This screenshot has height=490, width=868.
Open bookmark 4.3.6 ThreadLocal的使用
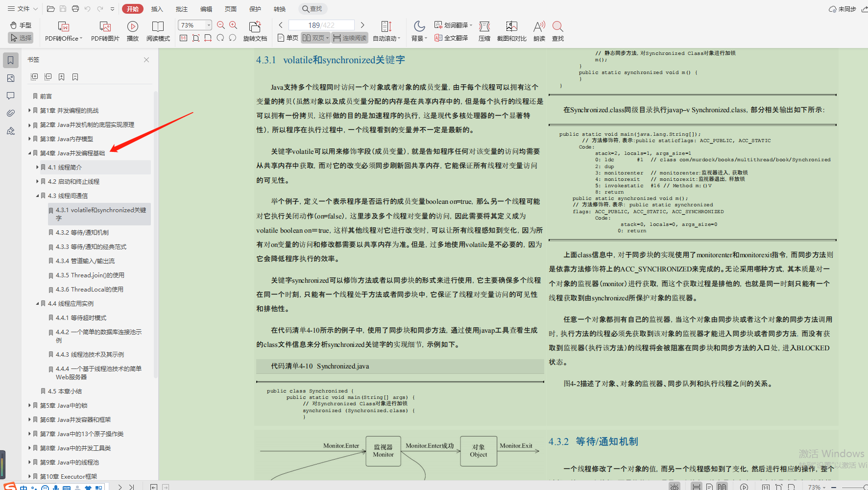pyautogui.click(x=89, y=289)
